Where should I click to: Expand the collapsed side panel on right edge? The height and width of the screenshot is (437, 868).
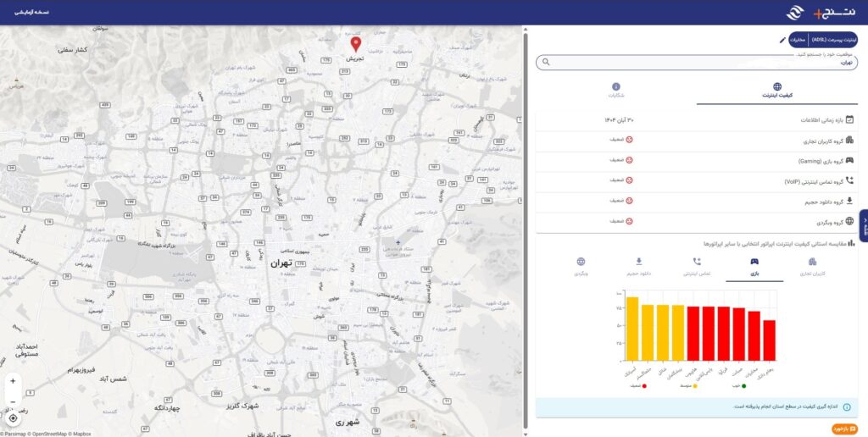pos(863,226)
